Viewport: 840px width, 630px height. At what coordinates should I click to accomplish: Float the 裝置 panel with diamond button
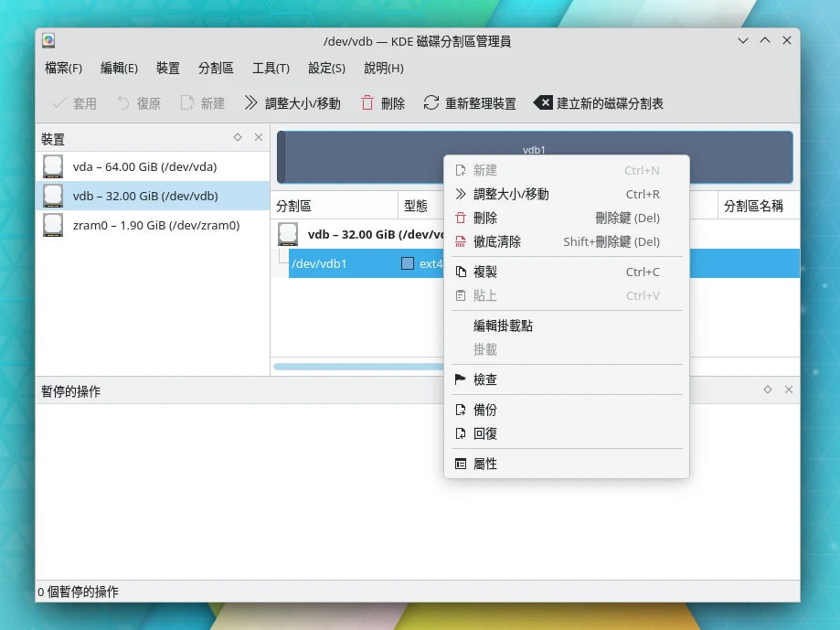click(x=238, y=137)
